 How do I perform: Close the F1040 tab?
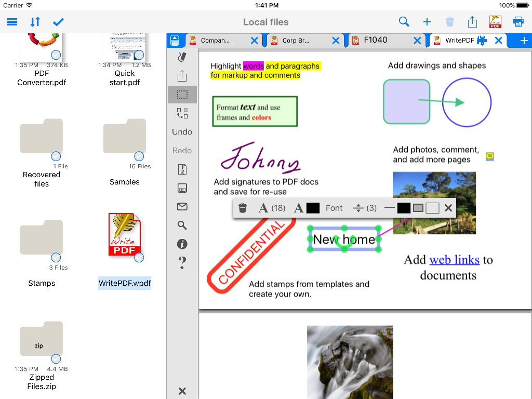[x=417, y=41]
